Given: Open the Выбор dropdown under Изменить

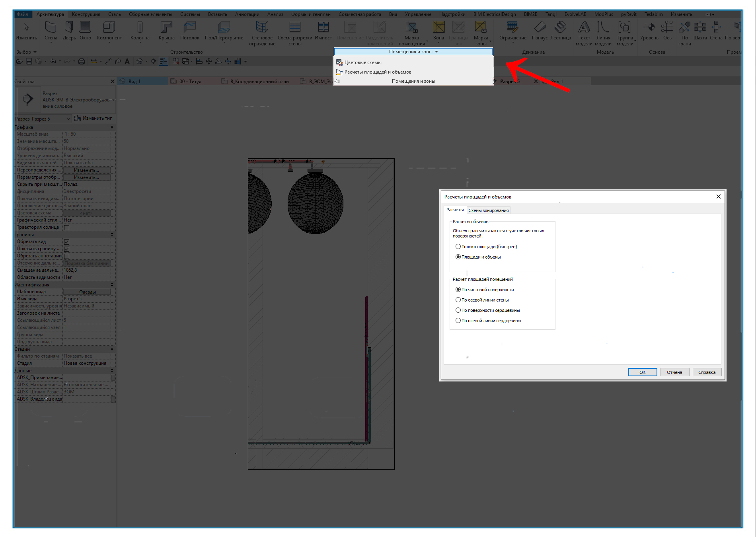Looking at the screenshot, I should point(26,52).
